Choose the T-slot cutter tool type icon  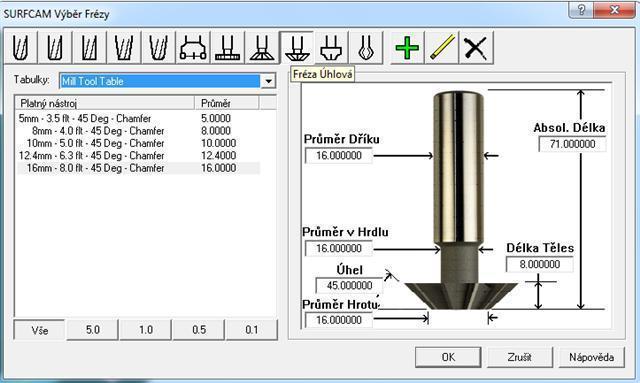point(227,47)
